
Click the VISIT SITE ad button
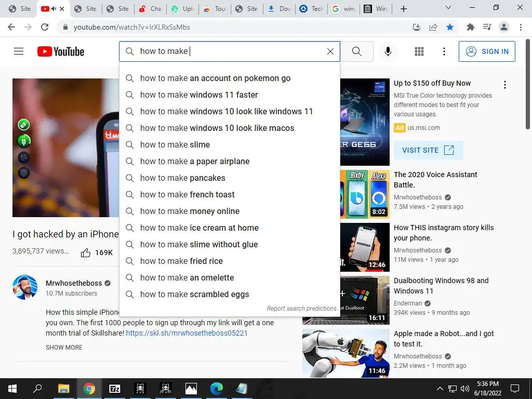(428, 150)
